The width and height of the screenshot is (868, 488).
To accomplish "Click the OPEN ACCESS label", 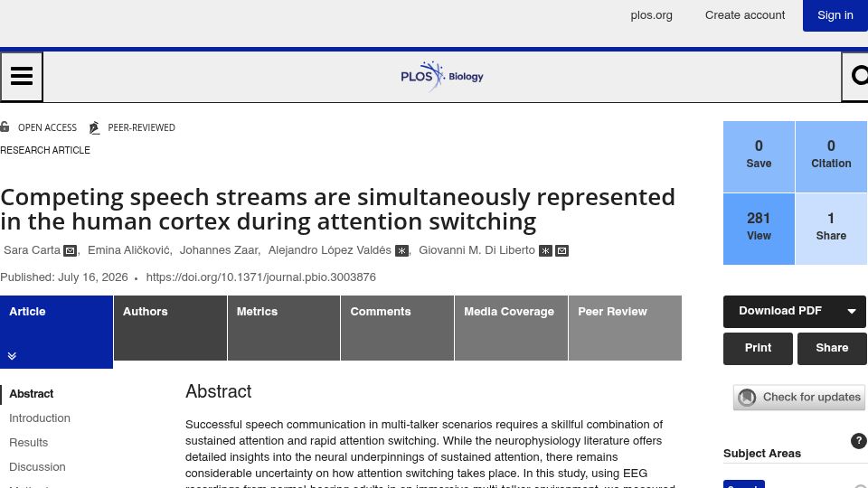I will tap(48, 127).
